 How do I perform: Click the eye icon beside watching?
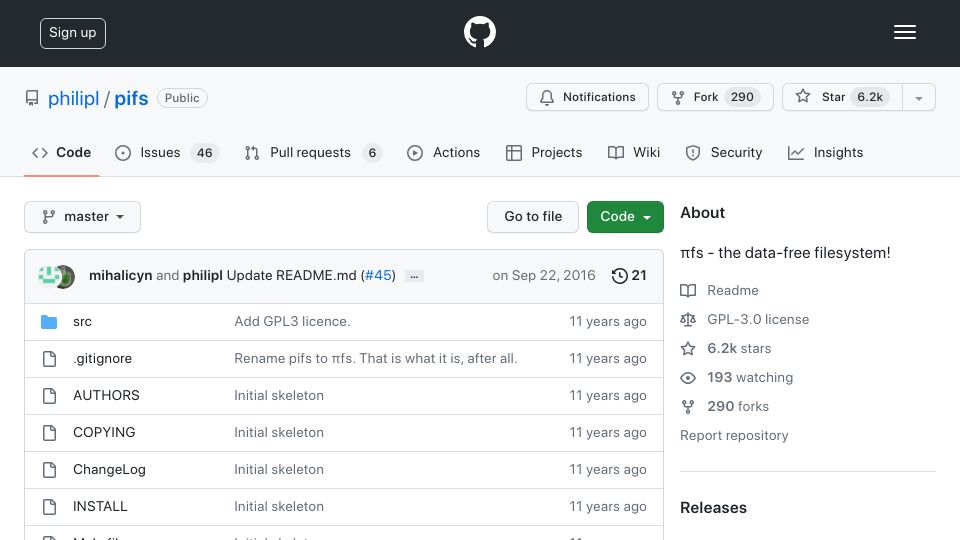pos(688,378)
